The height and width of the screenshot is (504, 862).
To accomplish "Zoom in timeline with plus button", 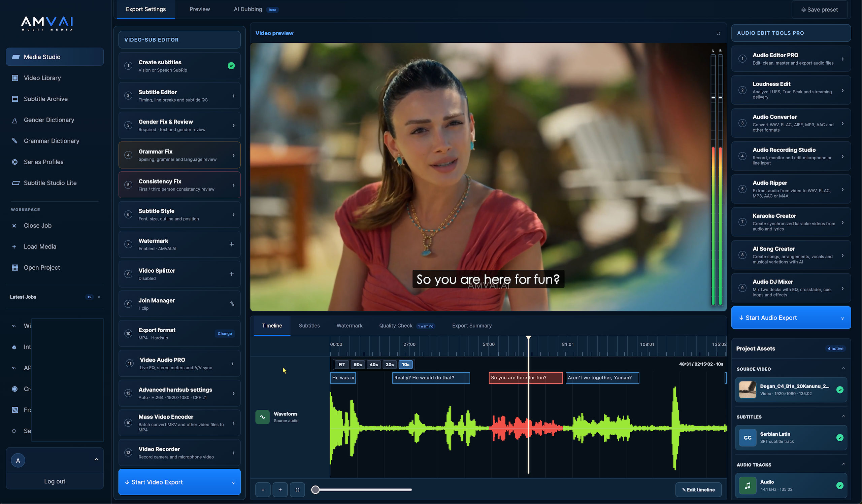I will 280,490.
